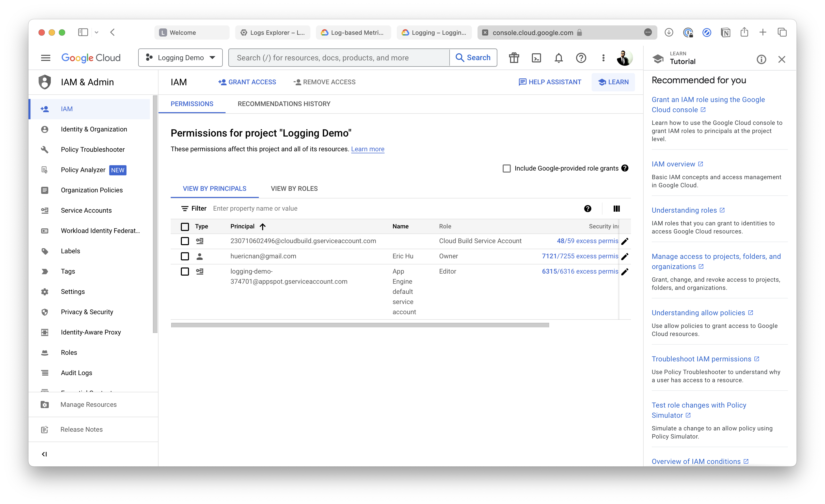825x504 pixels.
Task: Open the main navigation hamburger menu
Action: click(45, 58)
